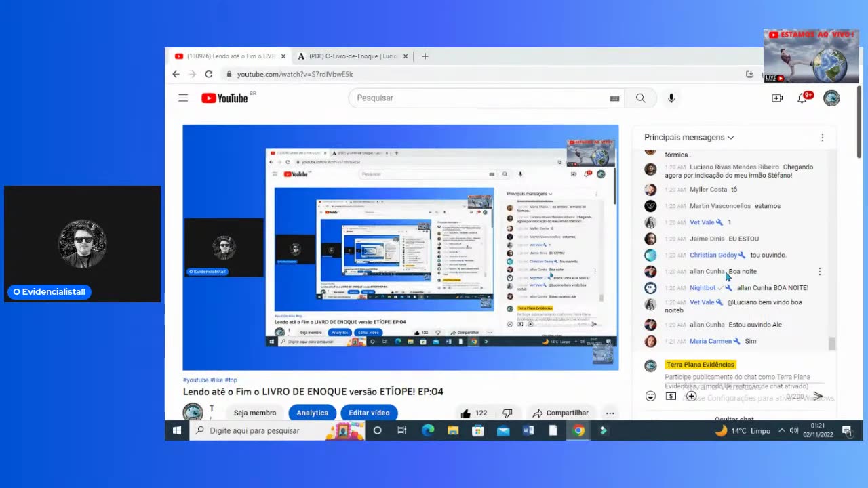Go forward with the browser forward arrow
The width and height of the screenshot is (868, 488).
click(x=193, y=74)
